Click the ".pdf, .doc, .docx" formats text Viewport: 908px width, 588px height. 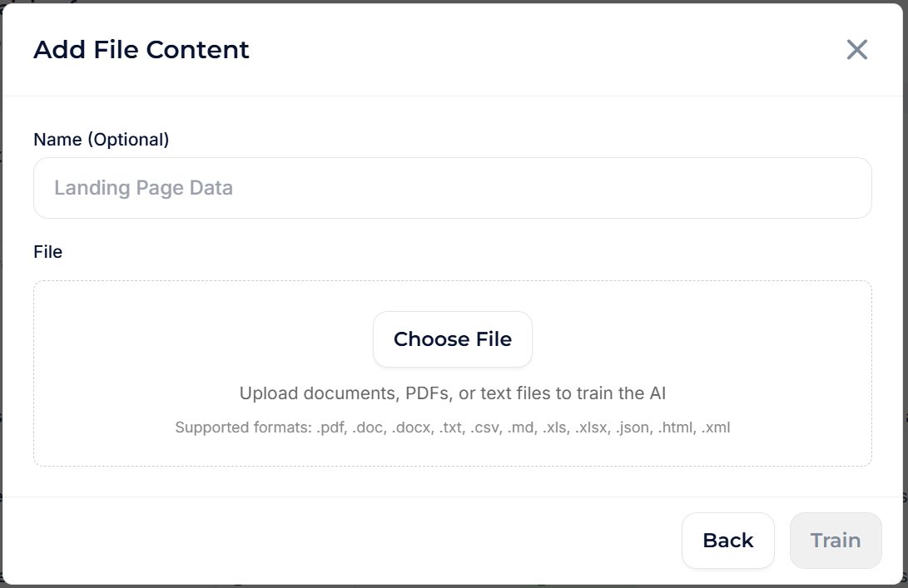tap(375, 428)
